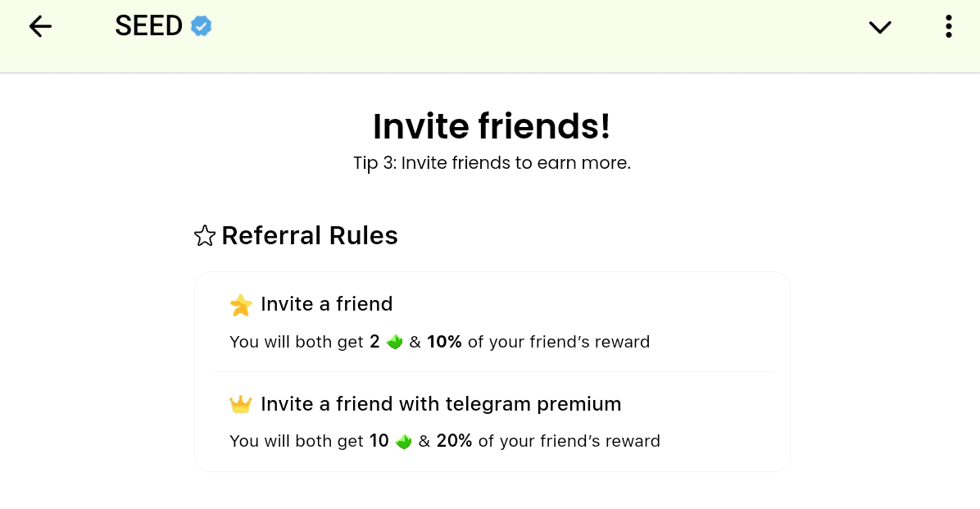
Task: Open the three-dot overflow menu
Action: pos(948,26)
